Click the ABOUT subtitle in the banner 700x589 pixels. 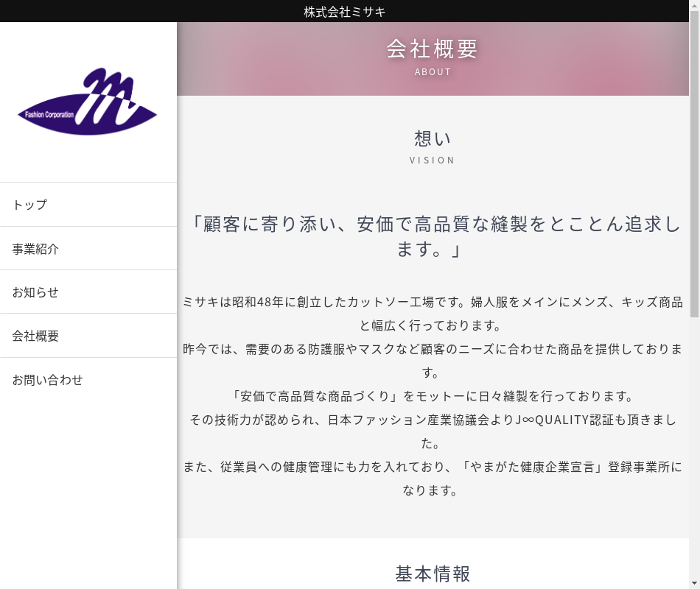pyautogui.click(x=433, y=72)
